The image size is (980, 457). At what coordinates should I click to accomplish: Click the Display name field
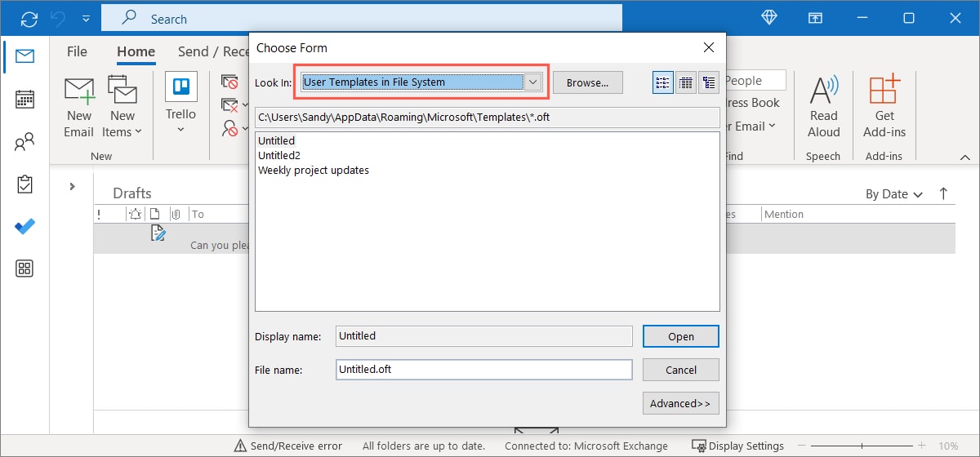pos(484,335)
